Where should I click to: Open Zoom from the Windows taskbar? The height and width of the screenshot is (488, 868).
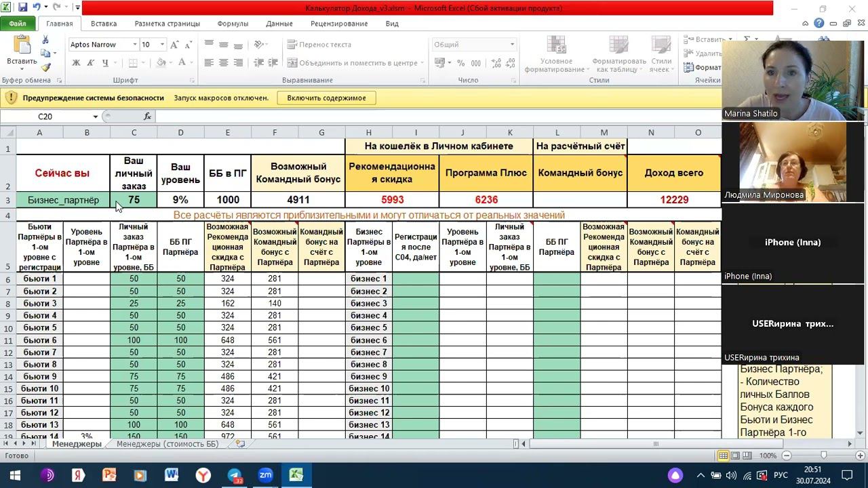point(265,475)
